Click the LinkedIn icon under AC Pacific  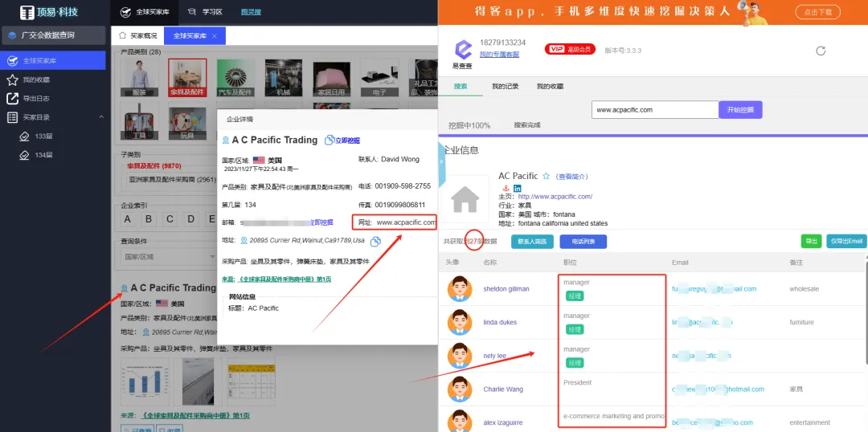coord(517,189)
